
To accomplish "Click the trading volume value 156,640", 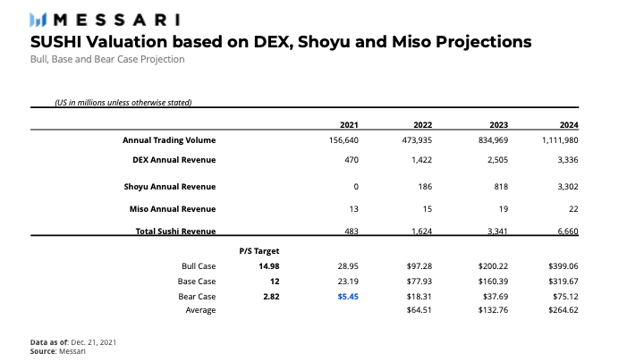I will 343,140.
